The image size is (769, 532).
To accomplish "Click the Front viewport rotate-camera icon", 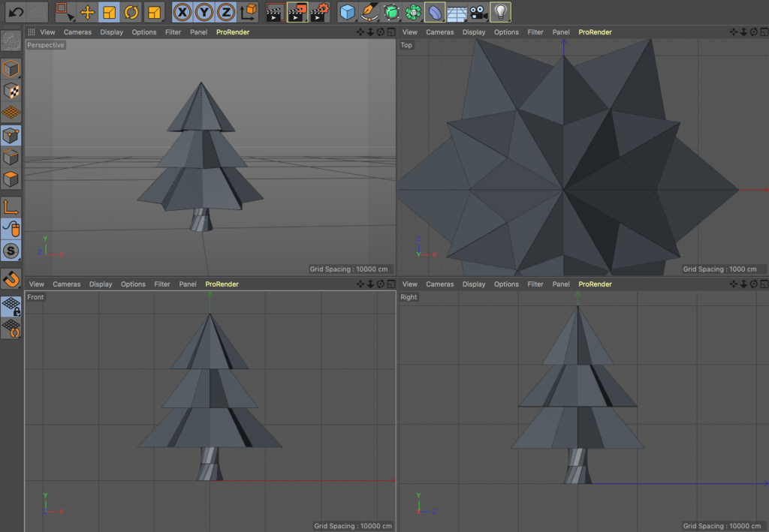I will pyautogui.click(x=380, y=284).
